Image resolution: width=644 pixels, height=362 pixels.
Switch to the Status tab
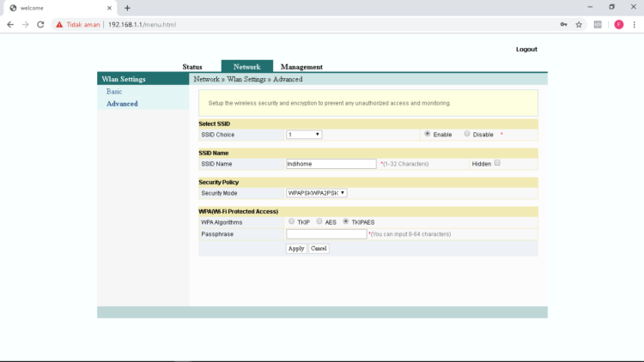192,67
